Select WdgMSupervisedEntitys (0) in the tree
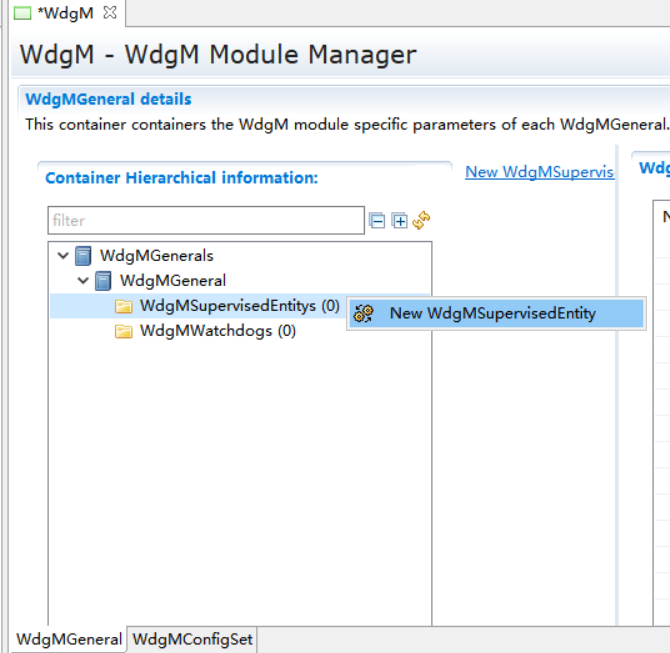670x653 pixels. click(x=240, y=305)
